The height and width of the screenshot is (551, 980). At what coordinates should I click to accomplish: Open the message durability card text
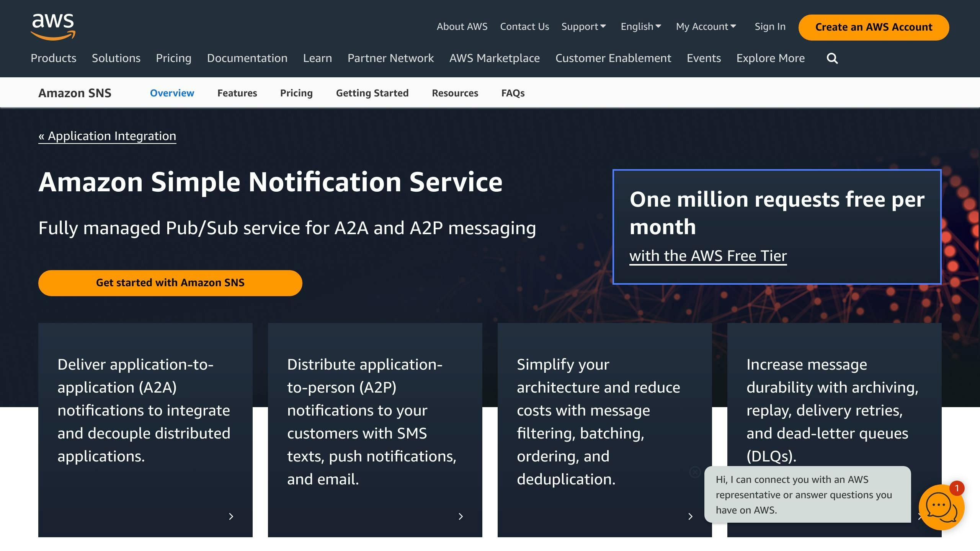coord(832,410)
